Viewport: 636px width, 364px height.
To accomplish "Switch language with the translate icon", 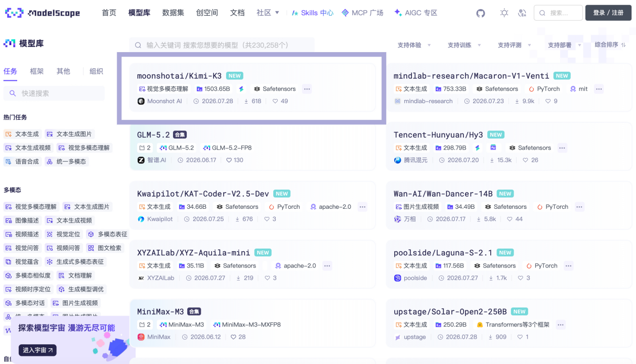I will click(x=523, y=13).
